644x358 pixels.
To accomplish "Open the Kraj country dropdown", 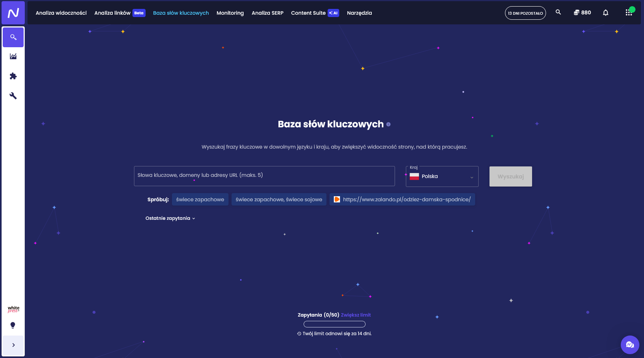I will (442, 176).
